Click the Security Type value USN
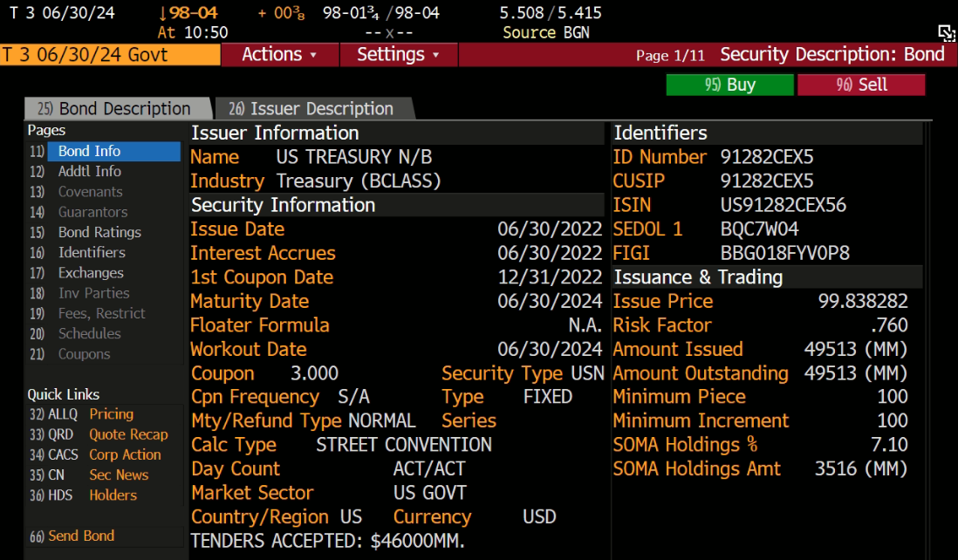 (x=588, y=373)
